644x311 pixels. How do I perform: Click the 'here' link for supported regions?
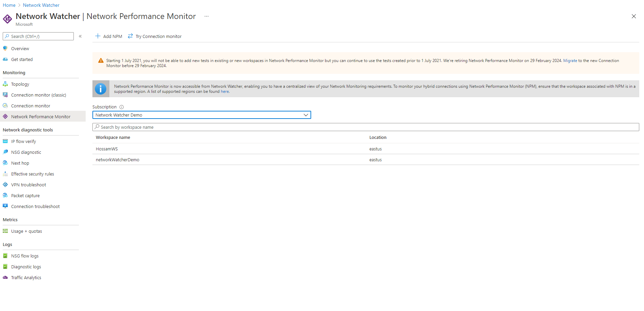(x=224, y=91)
